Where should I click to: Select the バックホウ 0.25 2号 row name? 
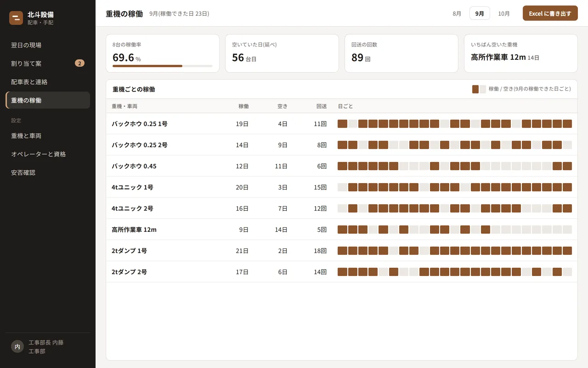[139, 145]
